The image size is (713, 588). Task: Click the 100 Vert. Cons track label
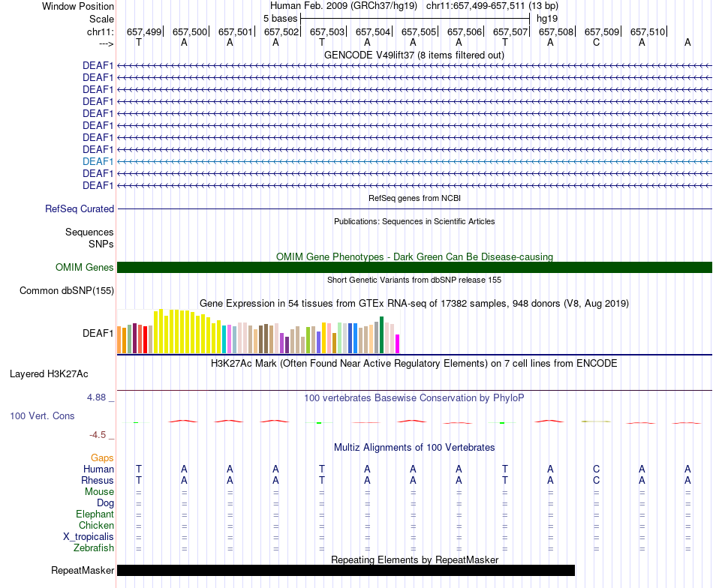click(x=42, y=415)
